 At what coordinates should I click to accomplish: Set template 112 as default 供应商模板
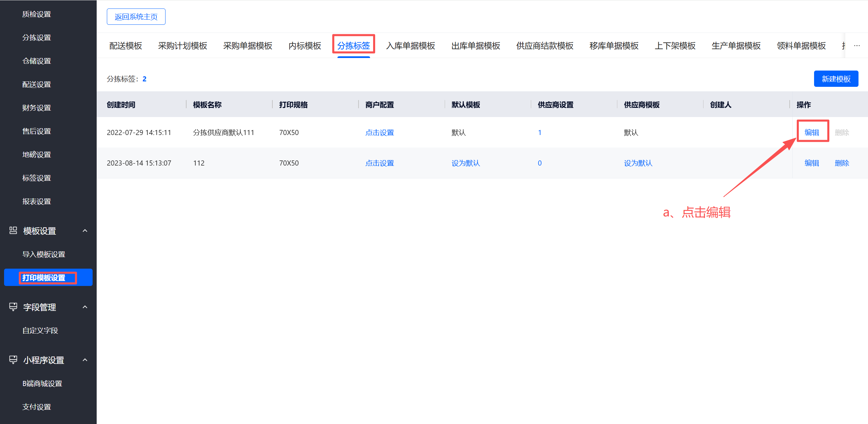coord(638,163)
